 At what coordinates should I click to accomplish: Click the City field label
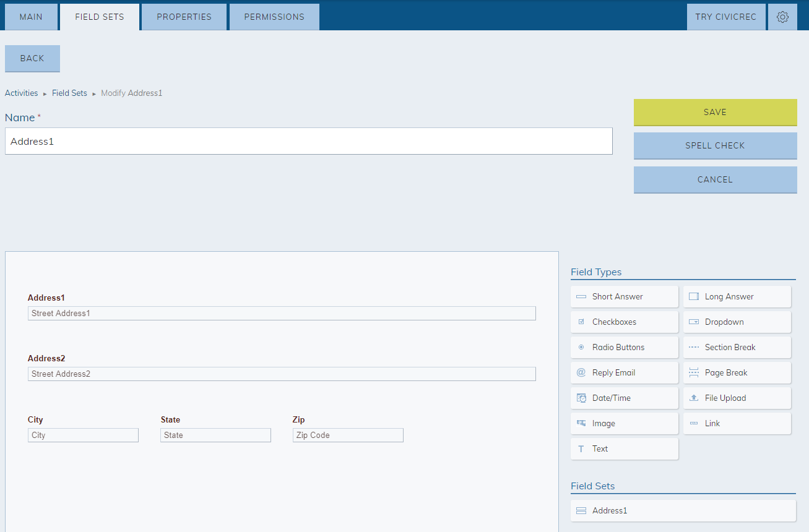click(35, 420)
